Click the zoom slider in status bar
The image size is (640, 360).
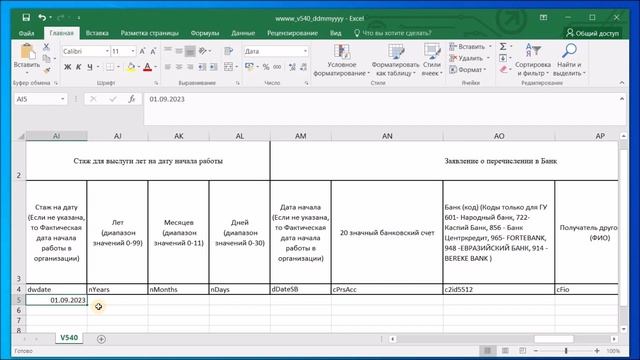(566, 351)
